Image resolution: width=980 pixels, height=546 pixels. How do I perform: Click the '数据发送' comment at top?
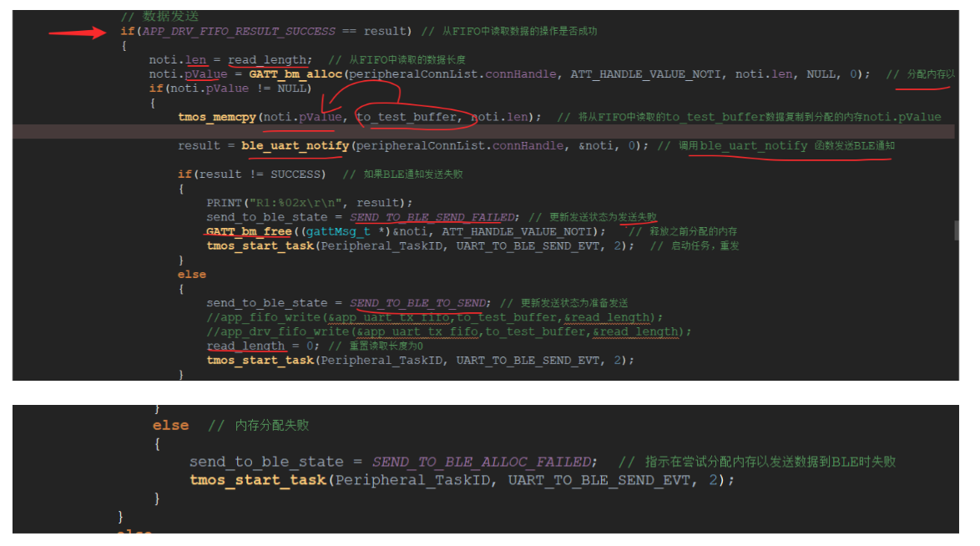point(170,16)
